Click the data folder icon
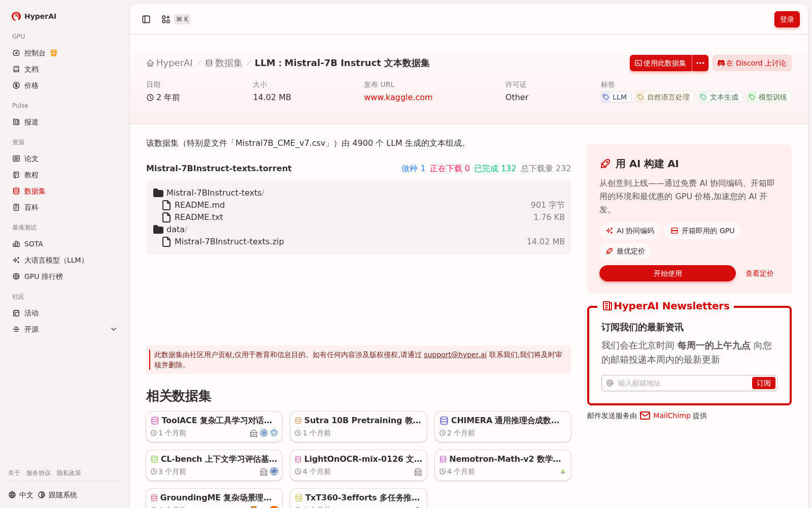 158,230
